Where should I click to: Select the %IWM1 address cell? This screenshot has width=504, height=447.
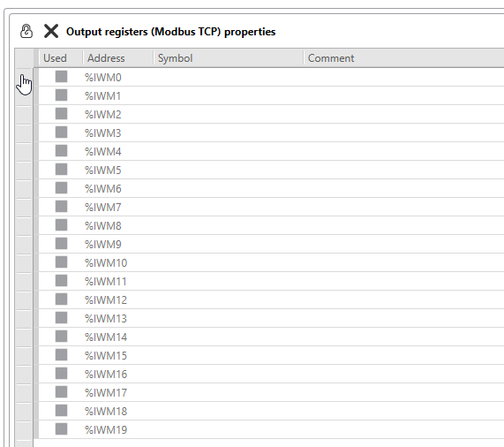click(118, 95)
